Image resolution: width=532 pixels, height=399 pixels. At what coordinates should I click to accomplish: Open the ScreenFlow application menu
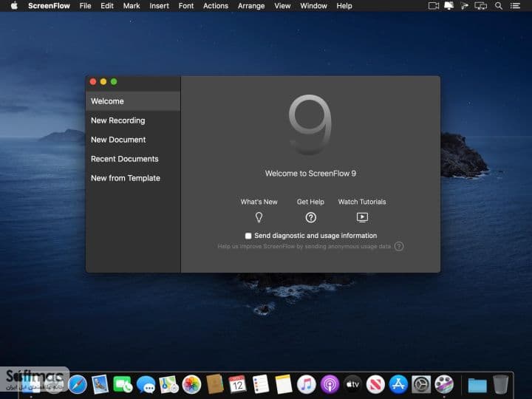[x=49, y=6]
